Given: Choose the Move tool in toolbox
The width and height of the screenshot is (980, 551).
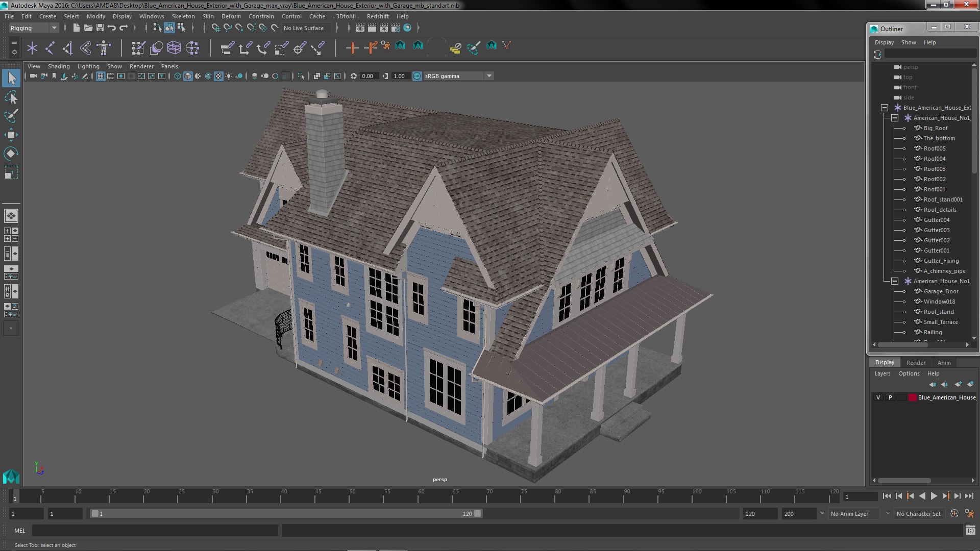Looking at the screenshot, I should pos(11,135).
